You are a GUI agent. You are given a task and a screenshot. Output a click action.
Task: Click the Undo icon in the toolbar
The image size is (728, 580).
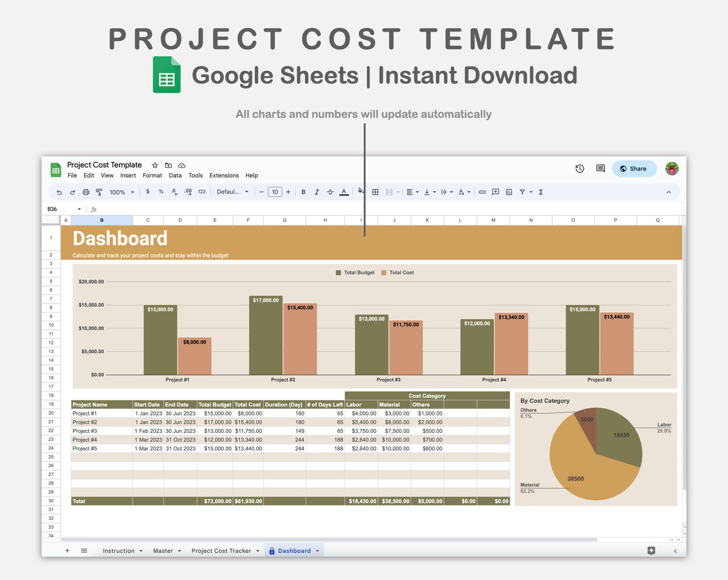58,192
